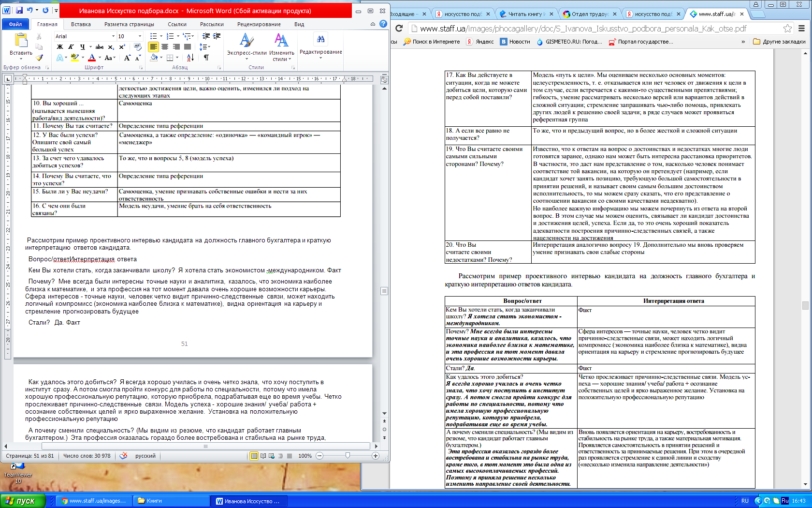Clear all formatting with the eraser icon
This screenshot has height=508, width=812.
(138, 47)
